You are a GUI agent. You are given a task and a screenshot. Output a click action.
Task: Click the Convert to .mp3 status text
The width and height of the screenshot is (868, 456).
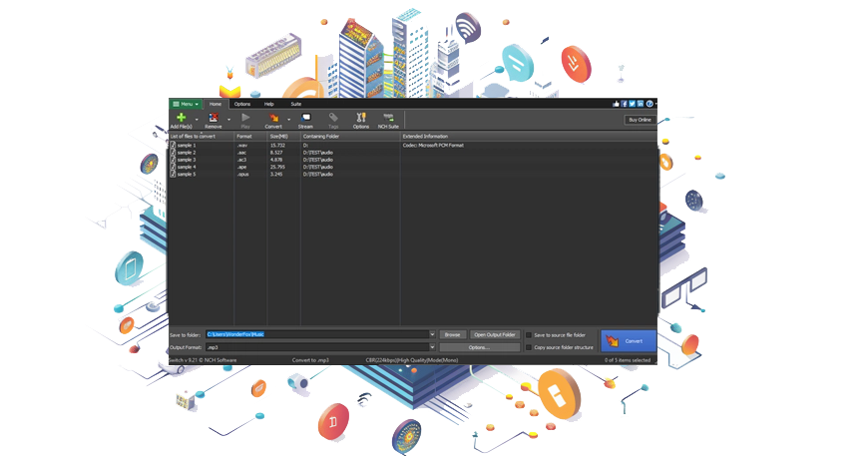pyautogui.click(x=310, y=360)
